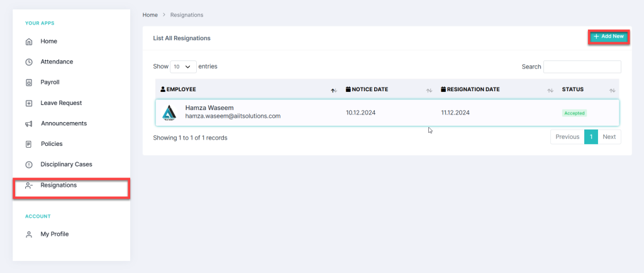Click the Home house icon in sidebar

[28, 42]
